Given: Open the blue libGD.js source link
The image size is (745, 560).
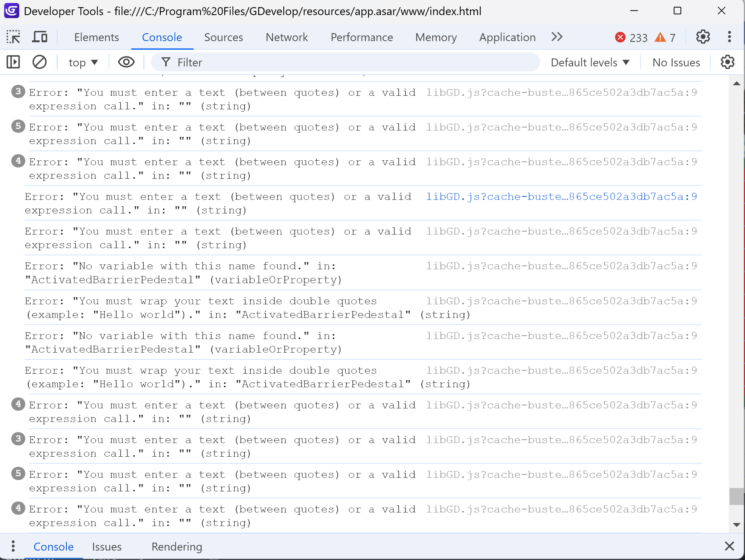Looking at the screenshot, I should (561, 196).
